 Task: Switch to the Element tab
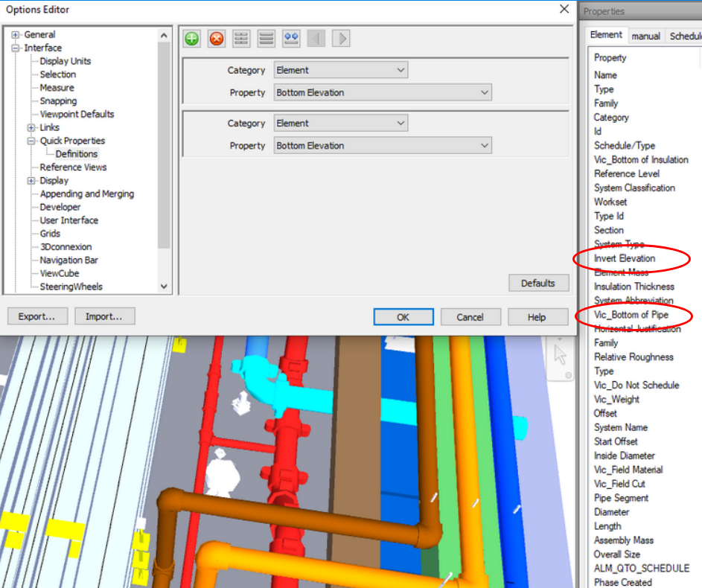(607, 34)
